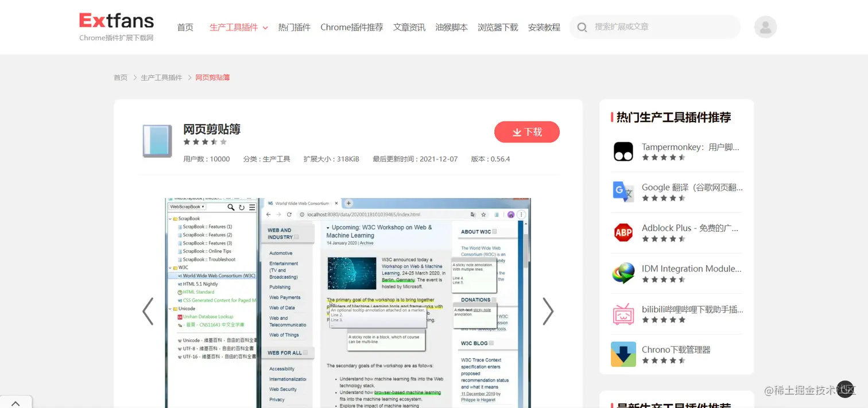Open the Chrono下载管理器 link

click(676, 349)
